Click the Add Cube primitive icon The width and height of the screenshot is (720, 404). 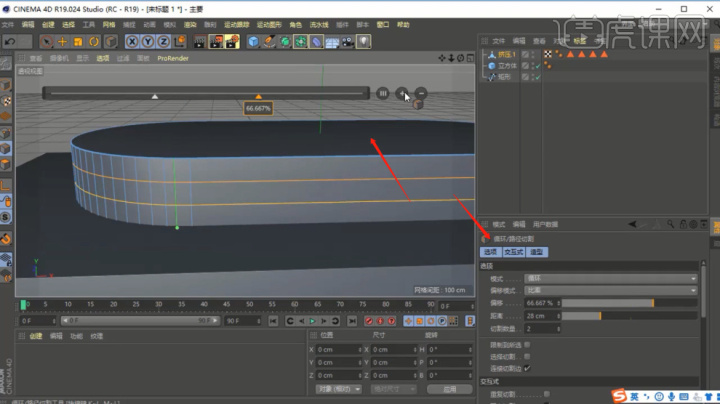tap(253, 42)
